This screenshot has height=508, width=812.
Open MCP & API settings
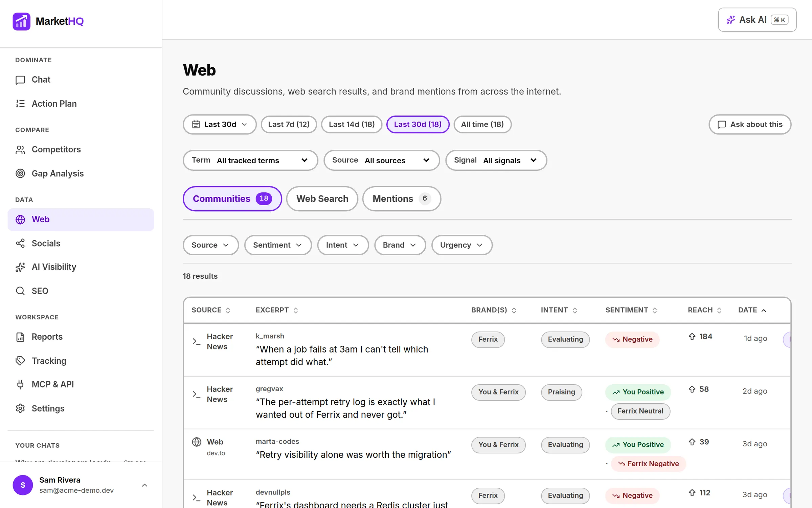coord(81,384)
